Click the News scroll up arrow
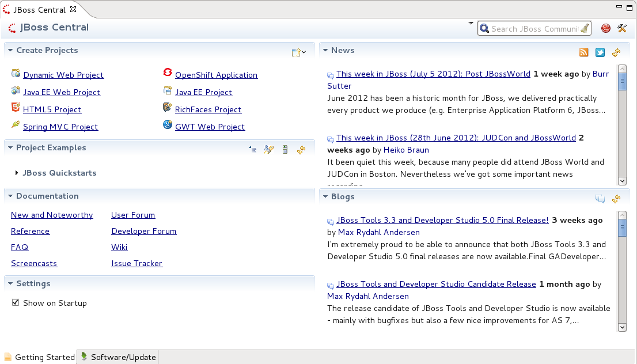This screenshot has width=637, height=364. point(622,69)
